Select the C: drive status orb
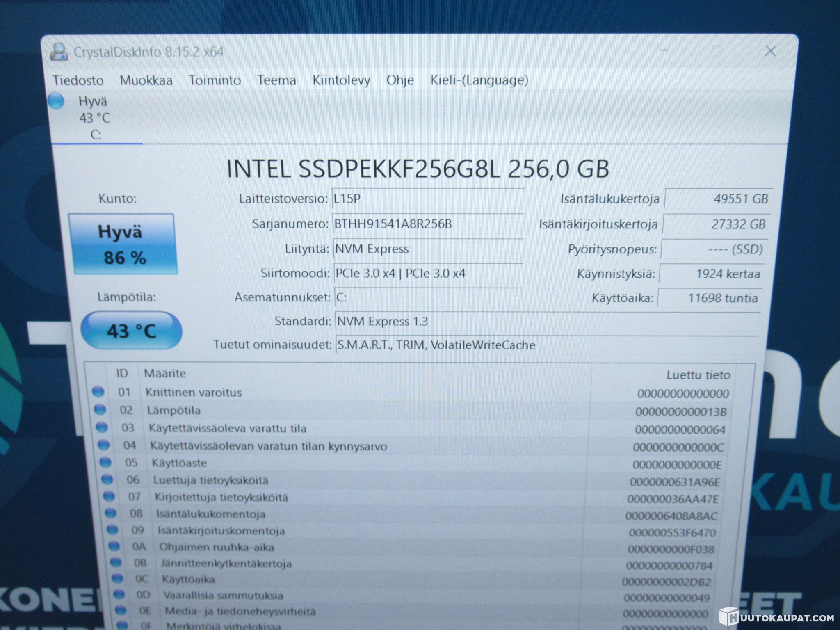The width and height of the screenshot is (840, 630). [x=56, y=101]
